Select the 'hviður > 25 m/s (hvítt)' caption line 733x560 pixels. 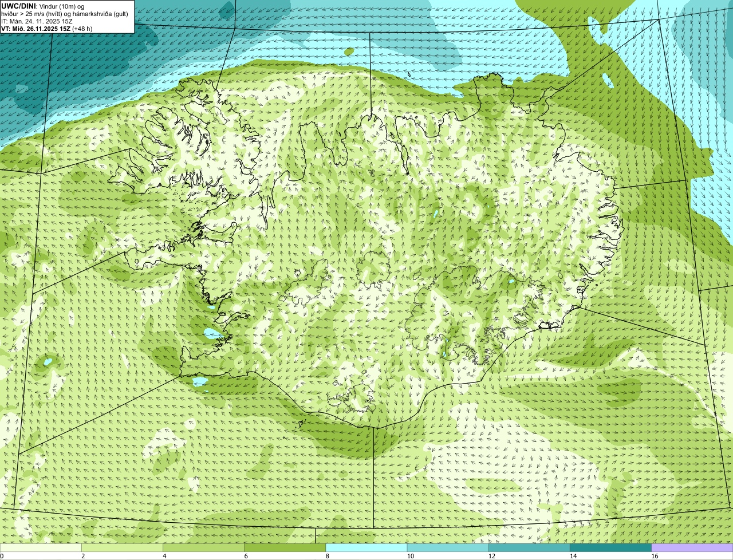(64, 14)
